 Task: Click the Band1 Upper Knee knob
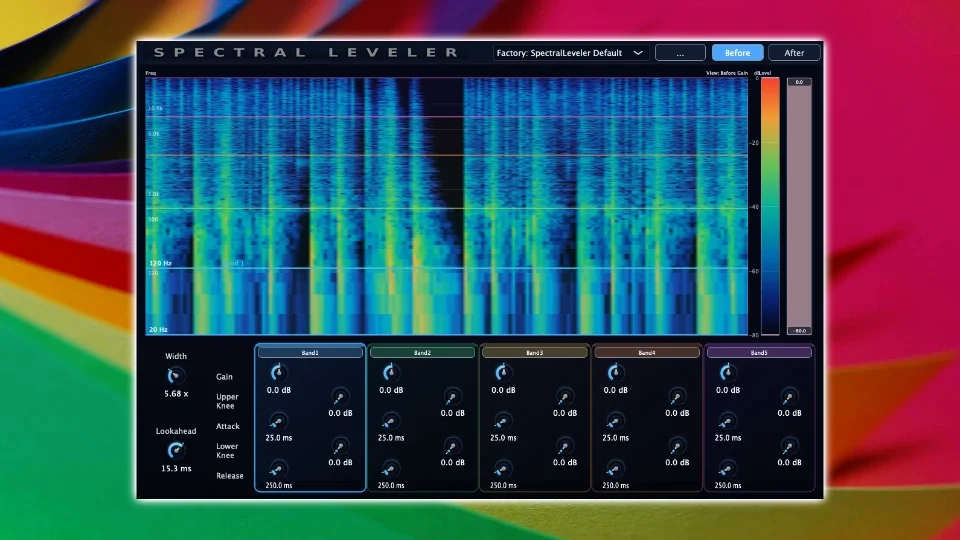point(339,397)
